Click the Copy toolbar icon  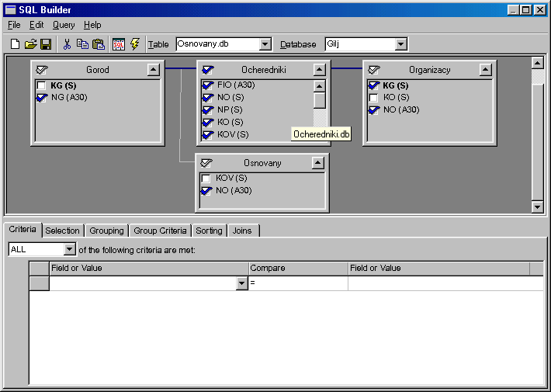82,44
